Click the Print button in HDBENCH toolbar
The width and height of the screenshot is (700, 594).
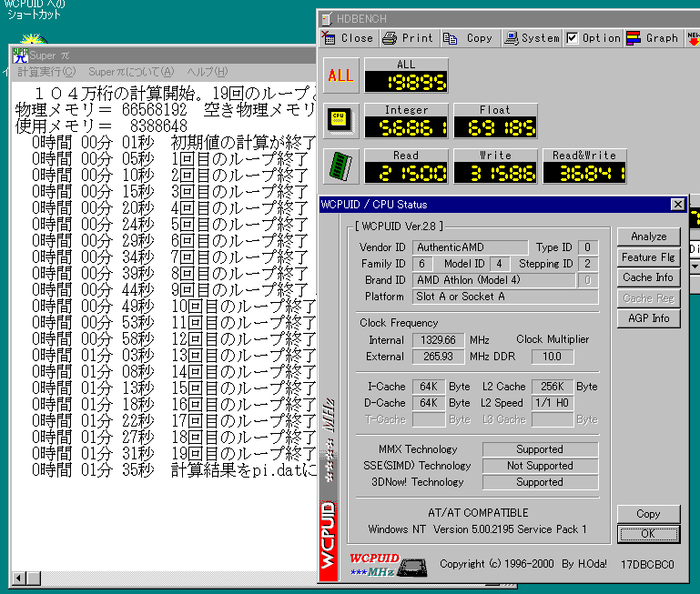tap(410, 38)
